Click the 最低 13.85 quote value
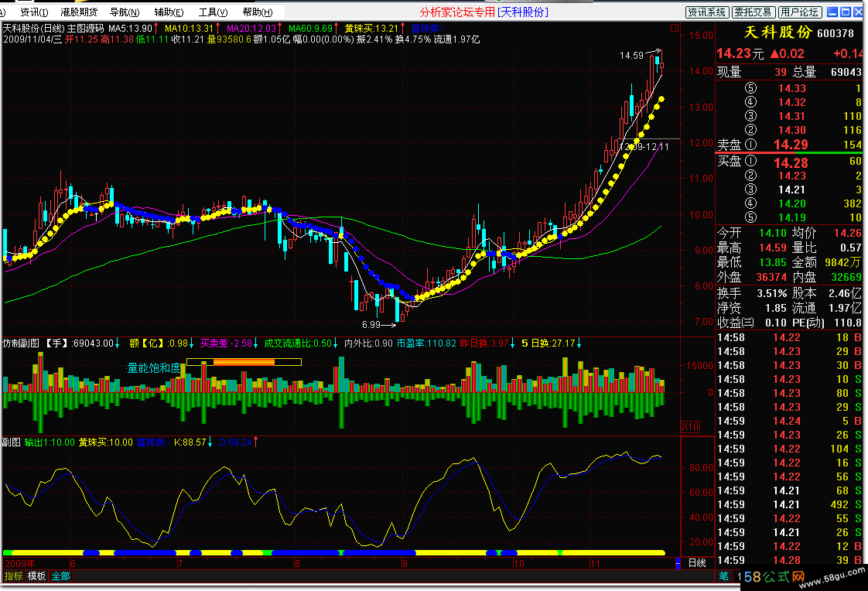The height and width of the screenshot is (591, 868). point(772,261)
